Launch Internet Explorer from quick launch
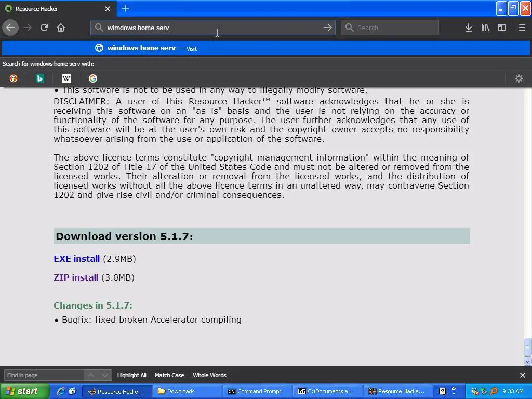 61,391
